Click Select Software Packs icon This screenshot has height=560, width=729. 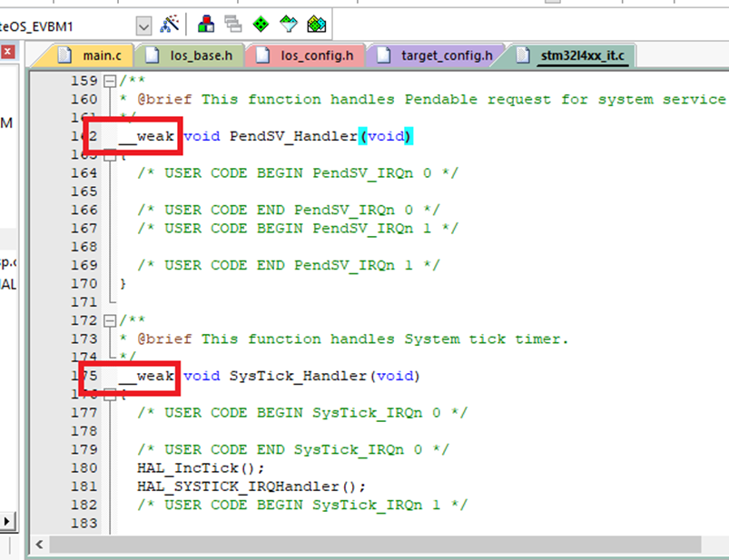point(289,25)
